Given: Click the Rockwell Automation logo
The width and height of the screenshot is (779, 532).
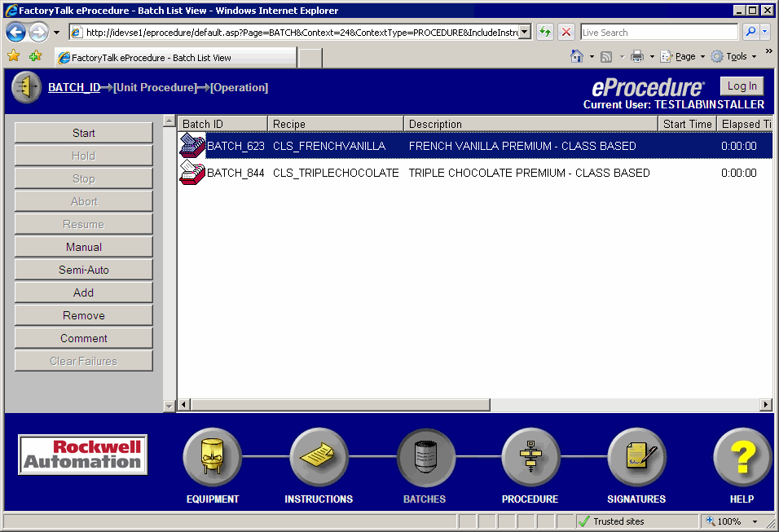Looking at the screenshot, I should click(x=83, y=455).
